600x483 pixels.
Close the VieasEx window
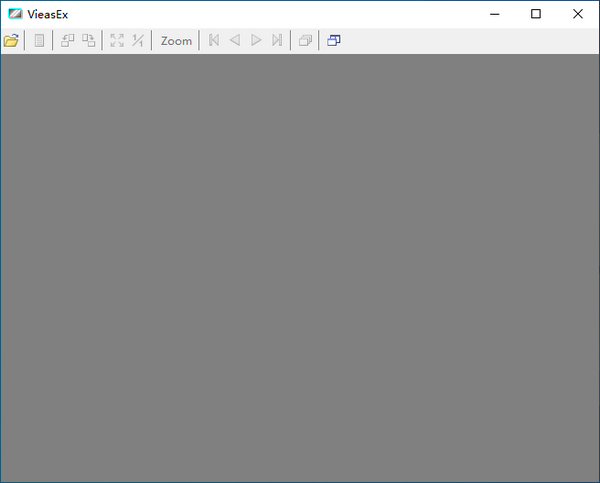578,14
